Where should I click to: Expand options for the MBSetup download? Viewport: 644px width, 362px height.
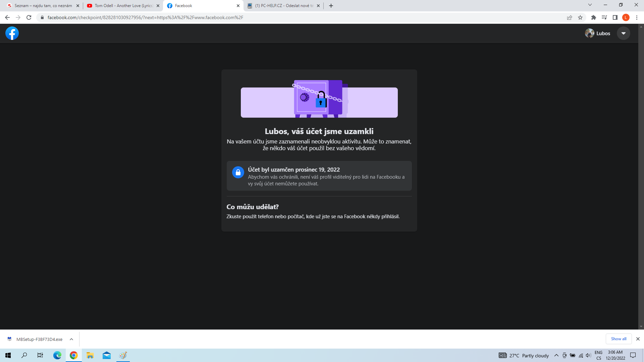point(71,339)
